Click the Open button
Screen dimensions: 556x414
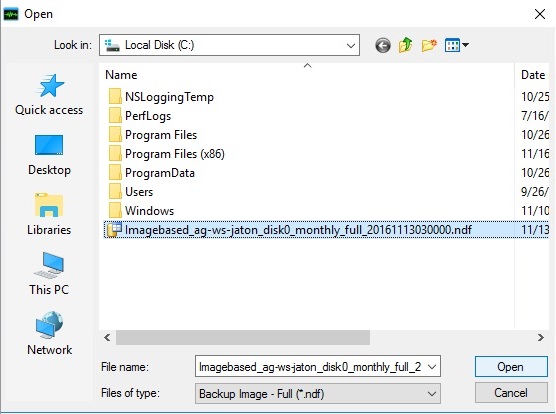(x=511, y=367)
